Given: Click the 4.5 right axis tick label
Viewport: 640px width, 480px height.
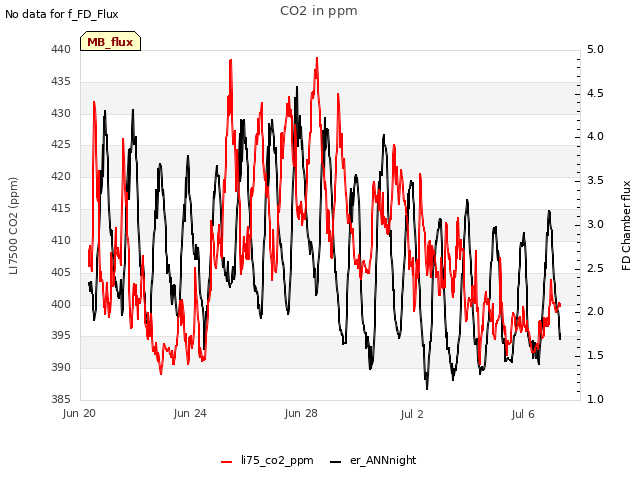Looking at the screenshot, I should pos(595,93).
